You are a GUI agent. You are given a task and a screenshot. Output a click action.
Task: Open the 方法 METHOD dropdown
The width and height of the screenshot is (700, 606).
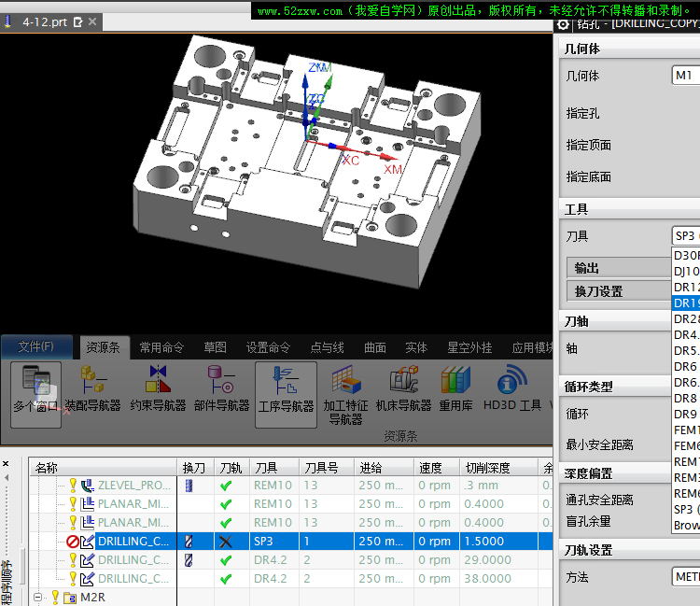pos(685,577)
